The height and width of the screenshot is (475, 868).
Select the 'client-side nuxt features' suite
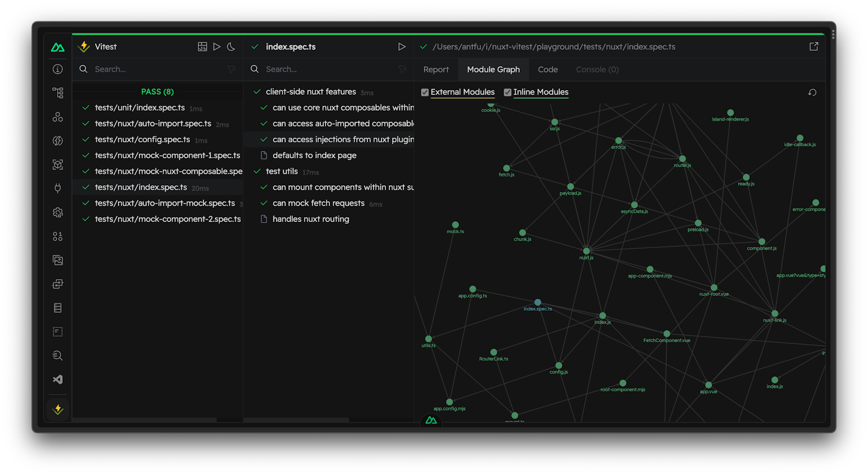click(x=329, y=91)
